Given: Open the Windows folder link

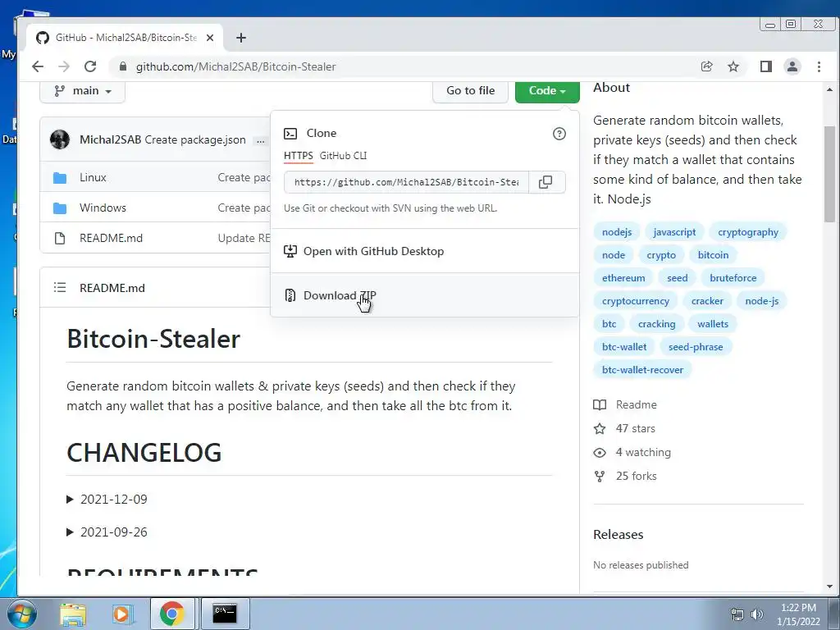Looking at the screenshot, I should [x=103, y=208].
